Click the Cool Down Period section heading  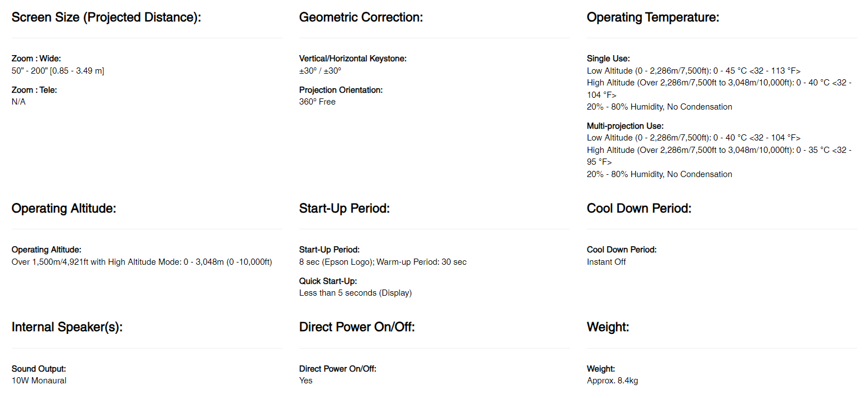point(638,209)
